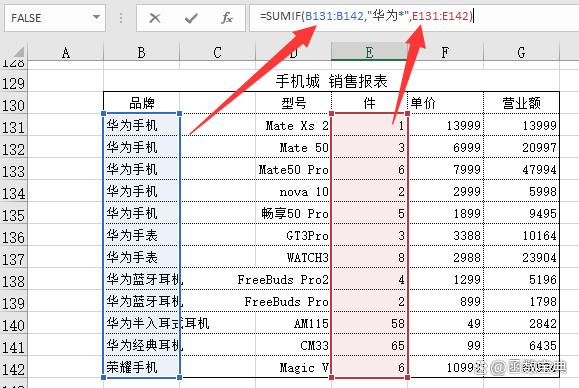Expand the Name Box dropdown arrow

coord(96,17)
